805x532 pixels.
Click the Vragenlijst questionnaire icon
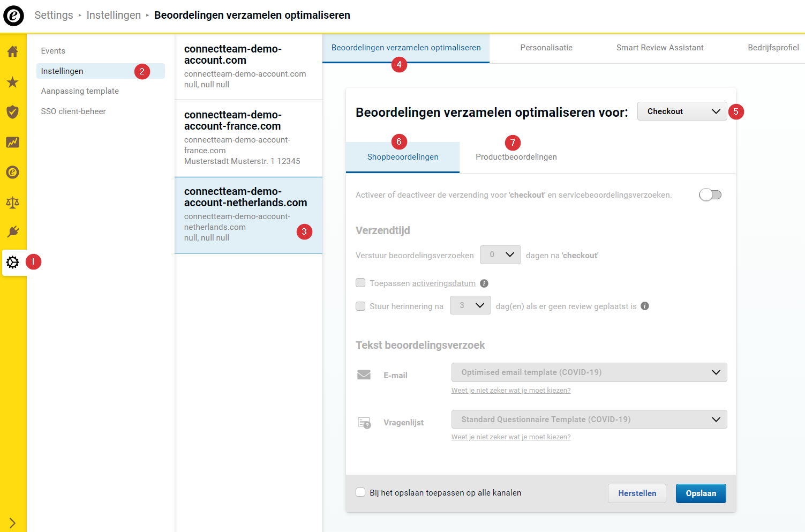point(364,423)
